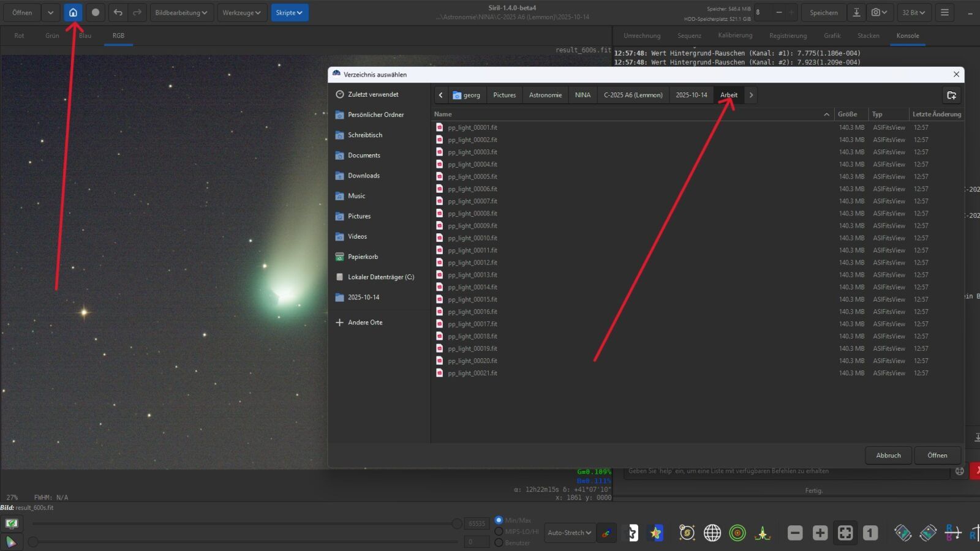The image size is (980, 551).
Task: Click the Abbruch button in dialog
Action: 888,455
